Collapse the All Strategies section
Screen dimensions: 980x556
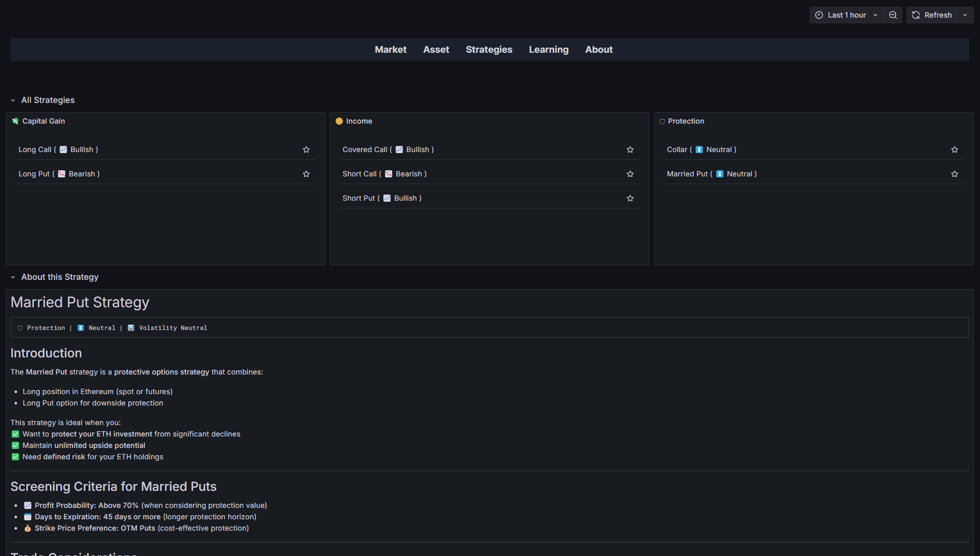coord(13,100)
